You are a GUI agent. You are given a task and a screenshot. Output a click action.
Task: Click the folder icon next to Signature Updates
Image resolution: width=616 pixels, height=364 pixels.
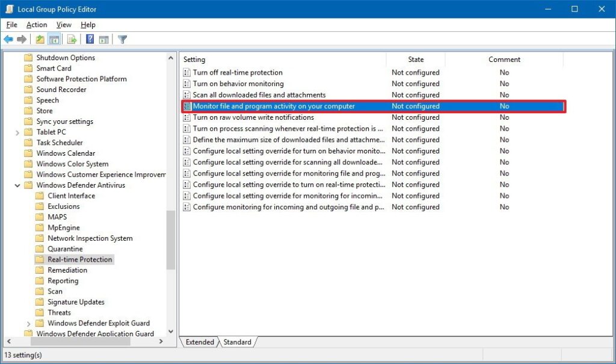39,302
